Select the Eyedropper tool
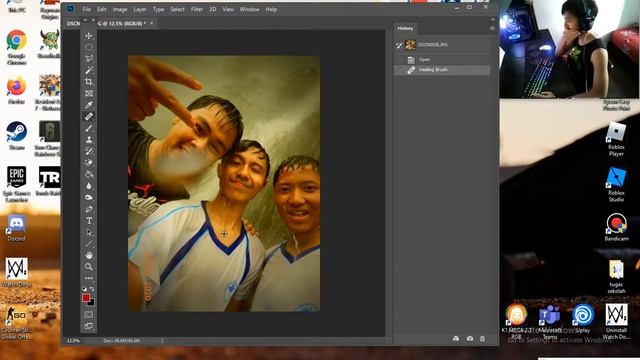Screen dimensions: 640x360 pos(89,105)
